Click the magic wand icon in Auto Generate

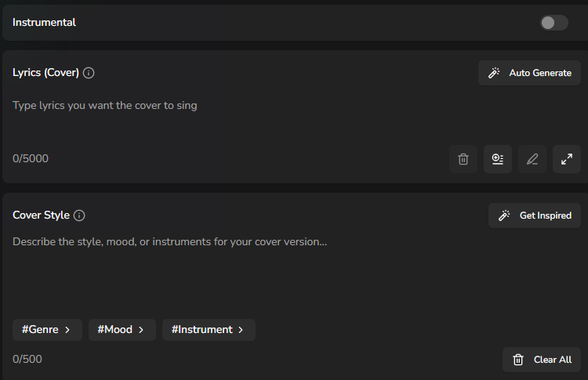[494, 73]
